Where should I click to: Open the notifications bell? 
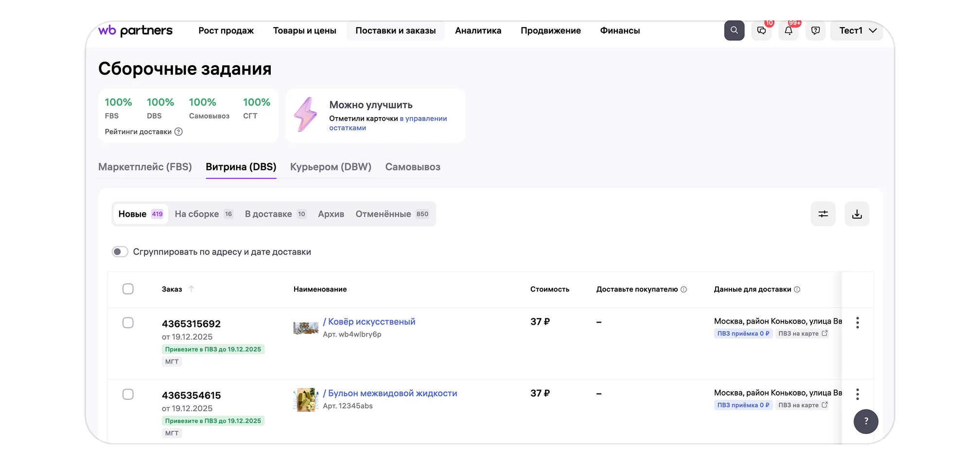pyautogui.click(x=788, y=31)
